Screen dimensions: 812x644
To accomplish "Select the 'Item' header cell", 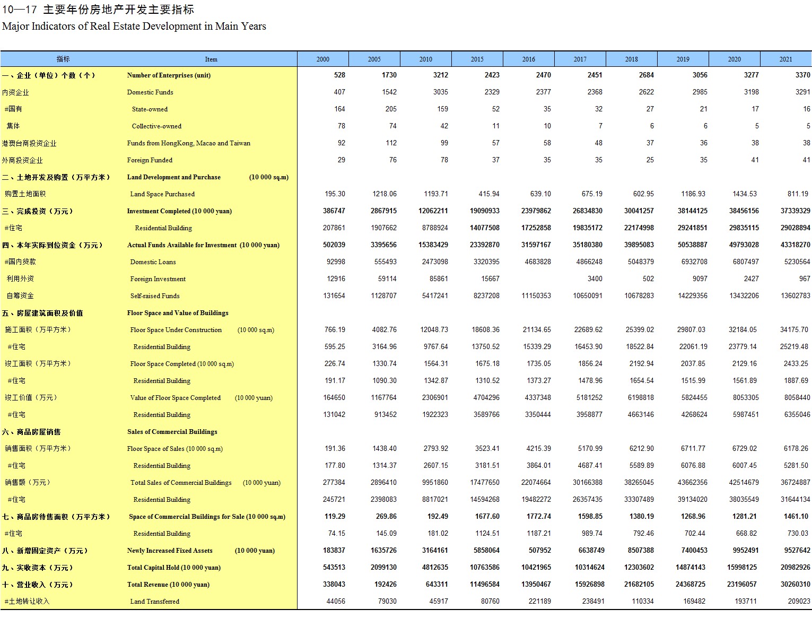I will (x=211, y=59).
